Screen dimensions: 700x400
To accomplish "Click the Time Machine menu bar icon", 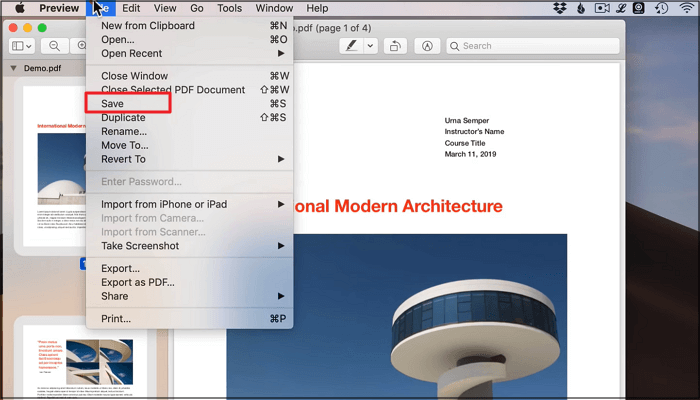I will (662, 8).
